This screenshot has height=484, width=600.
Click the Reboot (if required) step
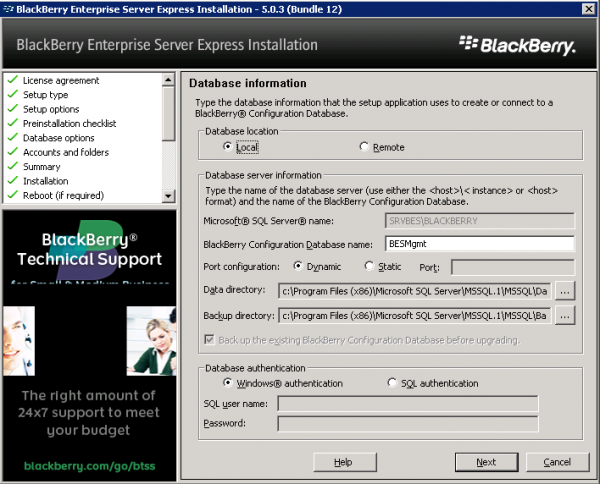[63, 196]
